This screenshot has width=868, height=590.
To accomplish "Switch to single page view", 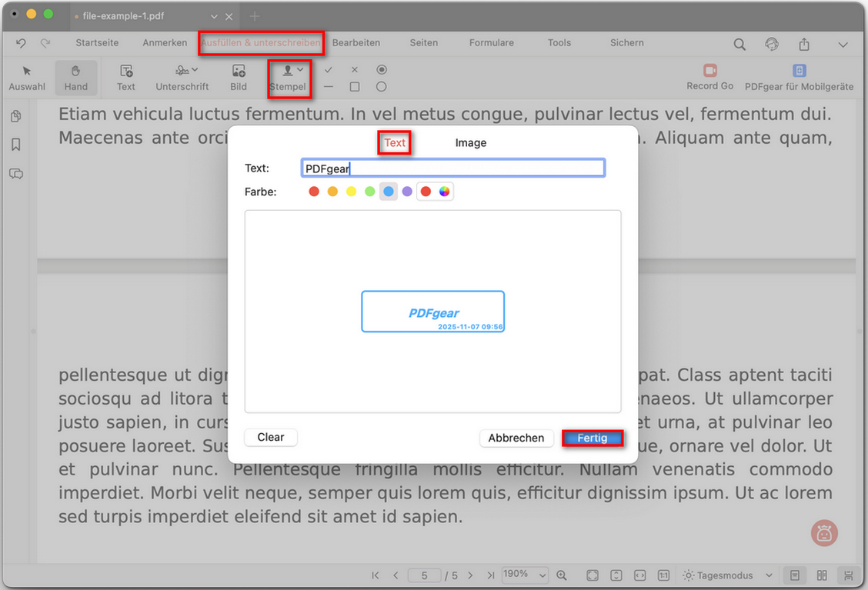I will pos(795,575).
